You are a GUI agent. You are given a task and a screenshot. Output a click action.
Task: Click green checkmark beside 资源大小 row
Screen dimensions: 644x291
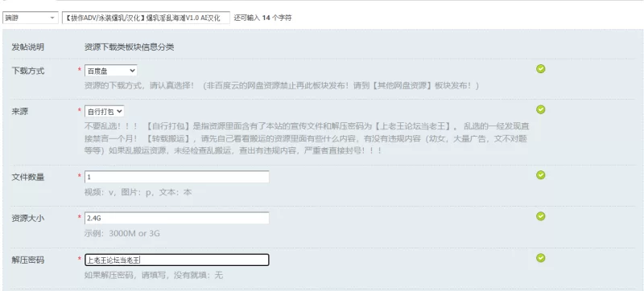tap(540, 216)
